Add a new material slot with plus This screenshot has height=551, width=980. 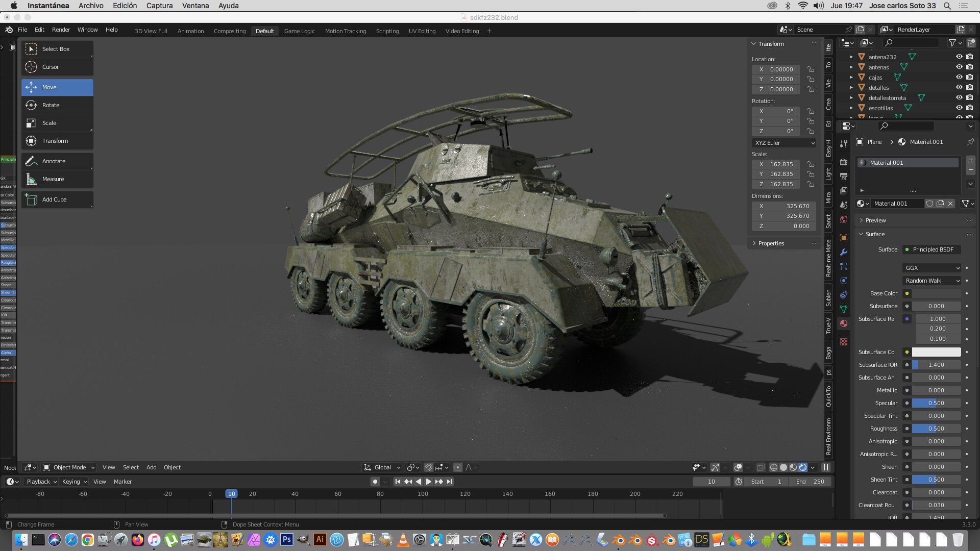(971, 160)
